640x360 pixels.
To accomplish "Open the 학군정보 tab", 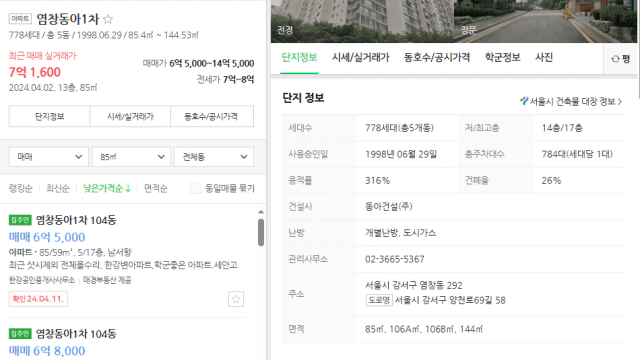I will tap(502, 58).
